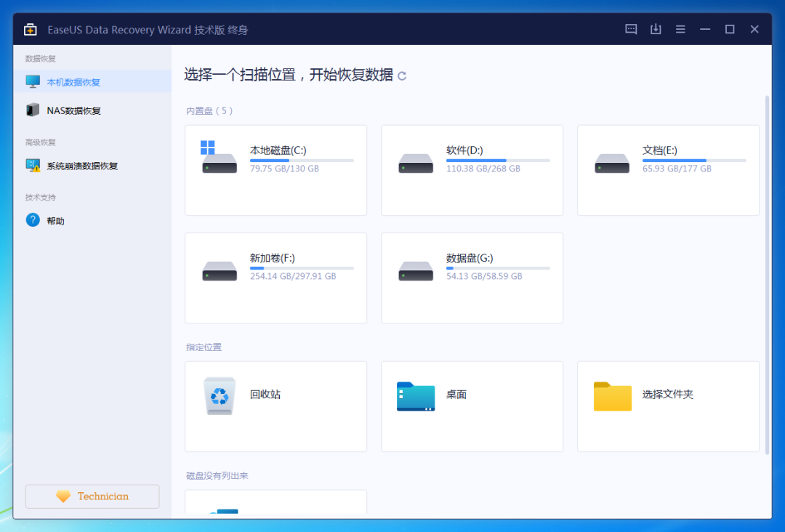The image size is (785, 532).
Task: Open 帮助 in the sidebar
Action: tap(92, 221)
